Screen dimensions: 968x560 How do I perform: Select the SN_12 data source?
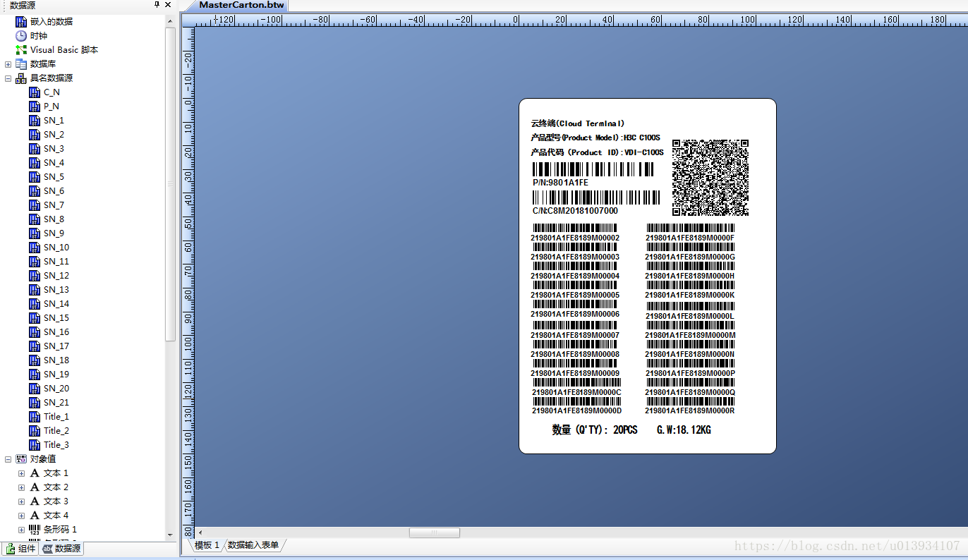coord(56,276)
